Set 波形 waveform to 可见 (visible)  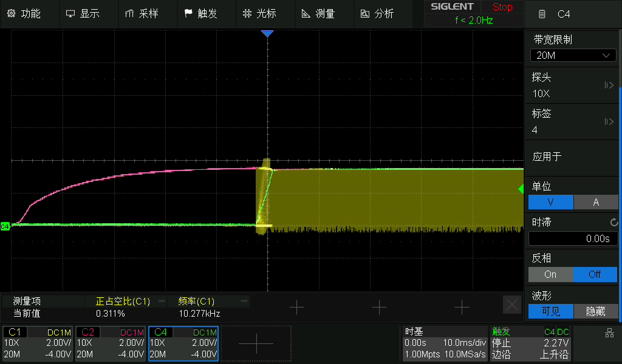point(550,311)
